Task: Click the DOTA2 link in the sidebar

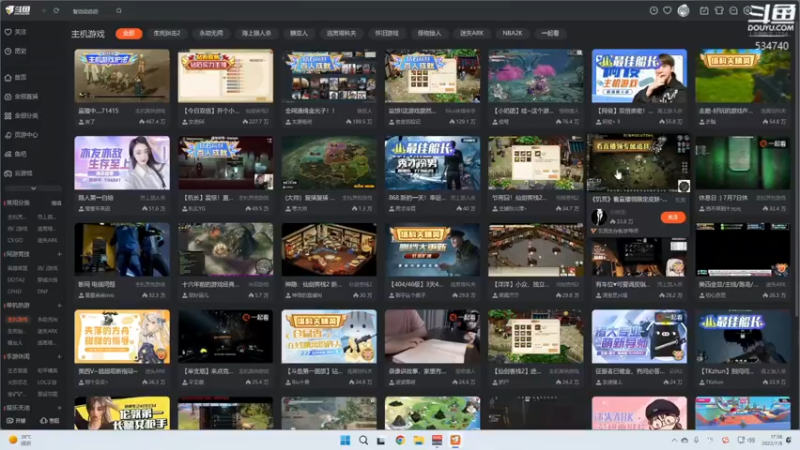Action: pos(16,280)
